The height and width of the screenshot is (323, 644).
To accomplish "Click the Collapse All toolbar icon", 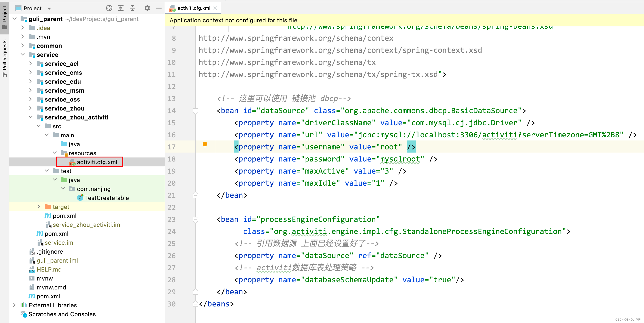I will click(132, 8).
